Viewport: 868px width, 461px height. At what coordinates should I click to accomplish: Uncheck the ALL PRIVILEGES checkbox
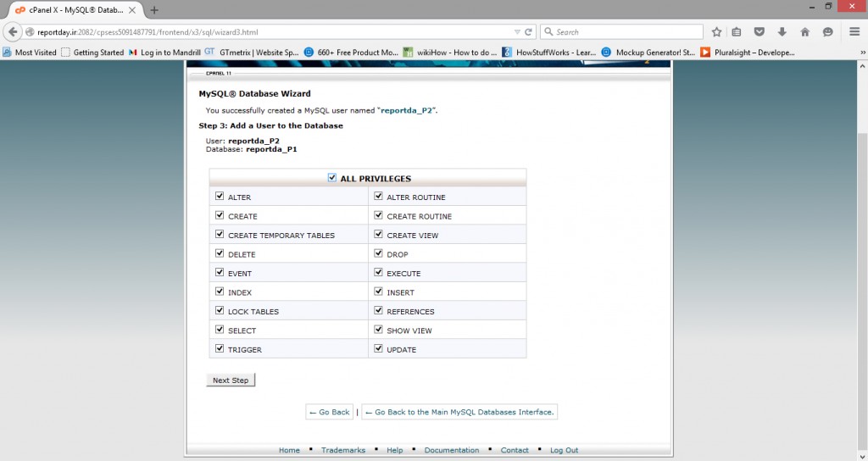point(331,178)
